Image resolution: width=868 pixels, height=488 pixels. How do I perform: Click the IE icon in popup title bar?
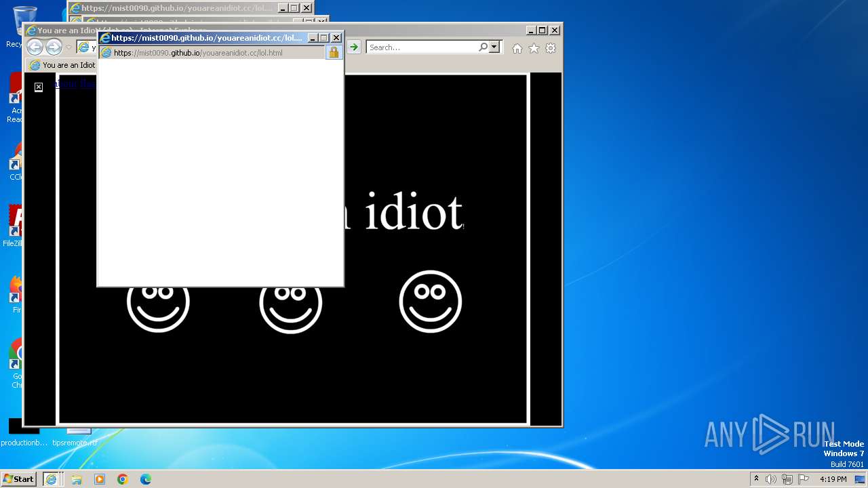pos(105,38)
